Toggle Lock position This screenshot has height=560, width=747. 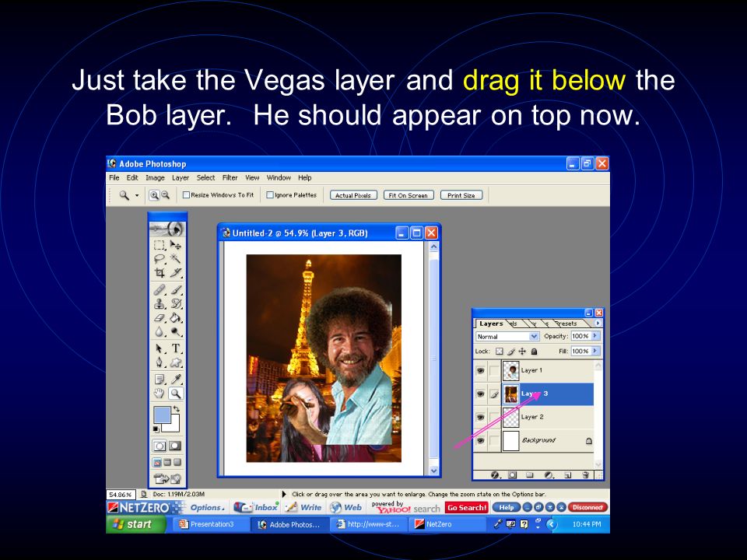[522, 352]
